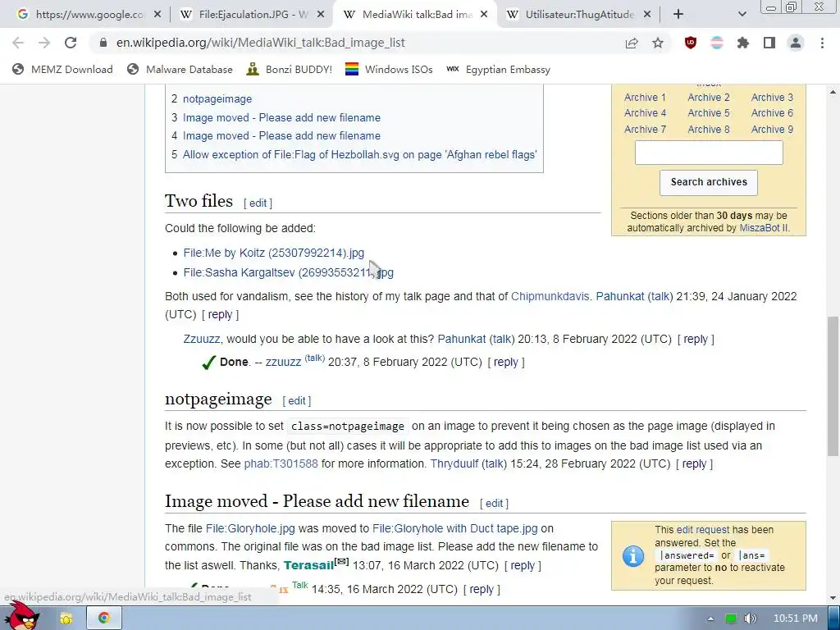Open File Explorer taskbar icon
The image size is (840, 630).
pos(66,619)
